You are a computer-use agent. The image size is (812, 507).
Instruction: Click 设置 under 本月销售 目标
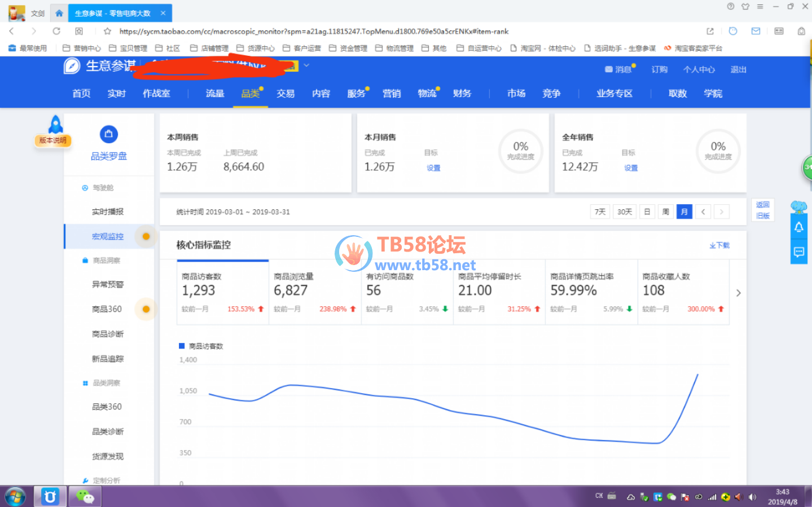[x=433, y=168]
